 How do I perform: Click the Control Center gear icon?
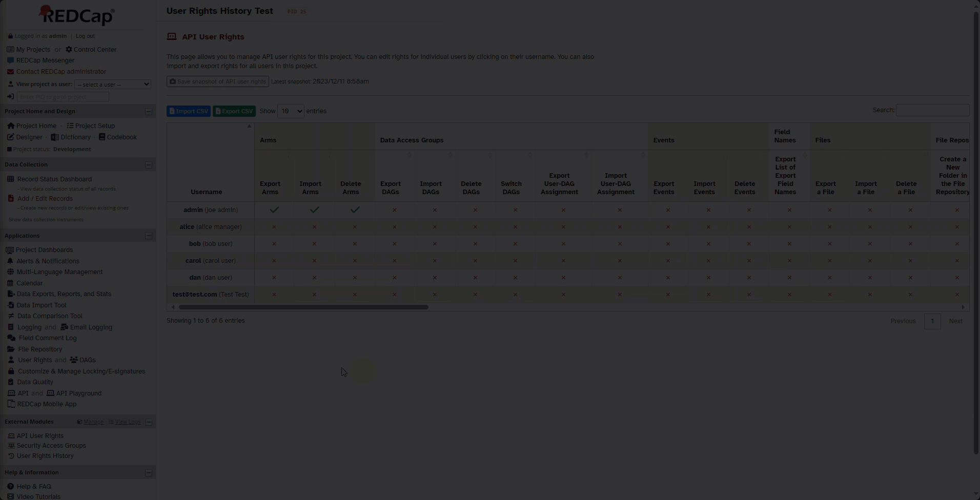point(69,50)
